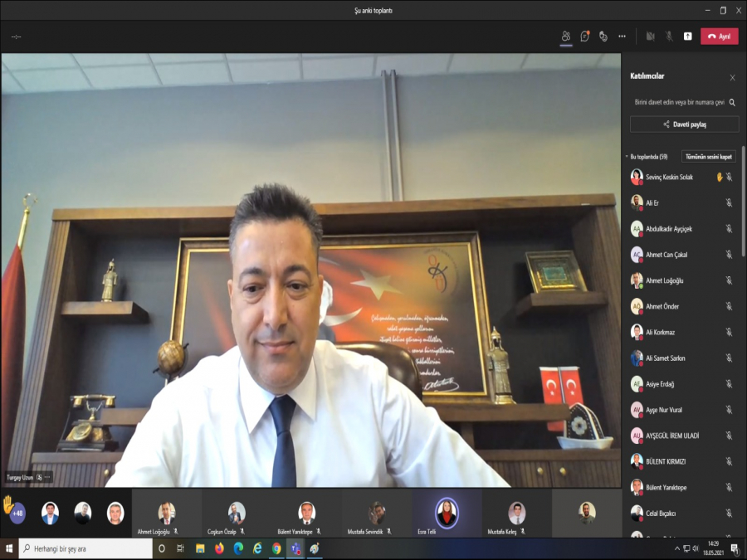
Task: Show hidden system tray icons chevron
Action: 677,549
